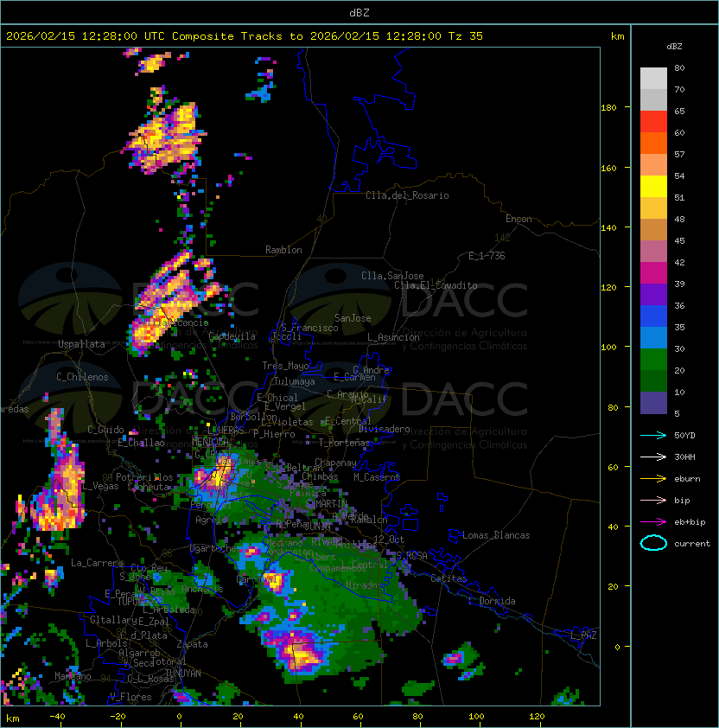
Task: Click the orange 57-60 dBZ legend swatch
Action: (x=653, y=144)
